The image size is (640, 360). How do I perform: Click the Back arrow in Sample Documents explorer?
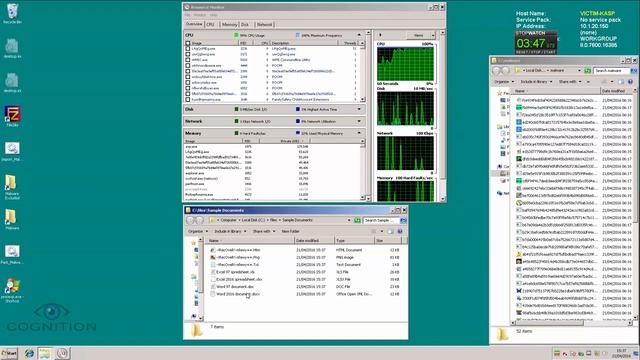(191, 220)
